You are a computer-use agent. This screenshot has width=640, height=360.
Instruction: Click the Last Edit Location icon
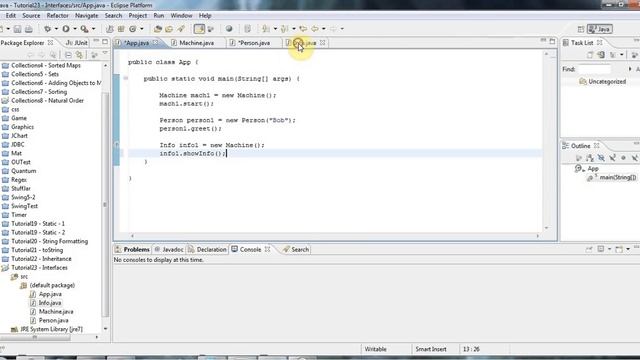point(303,29)
